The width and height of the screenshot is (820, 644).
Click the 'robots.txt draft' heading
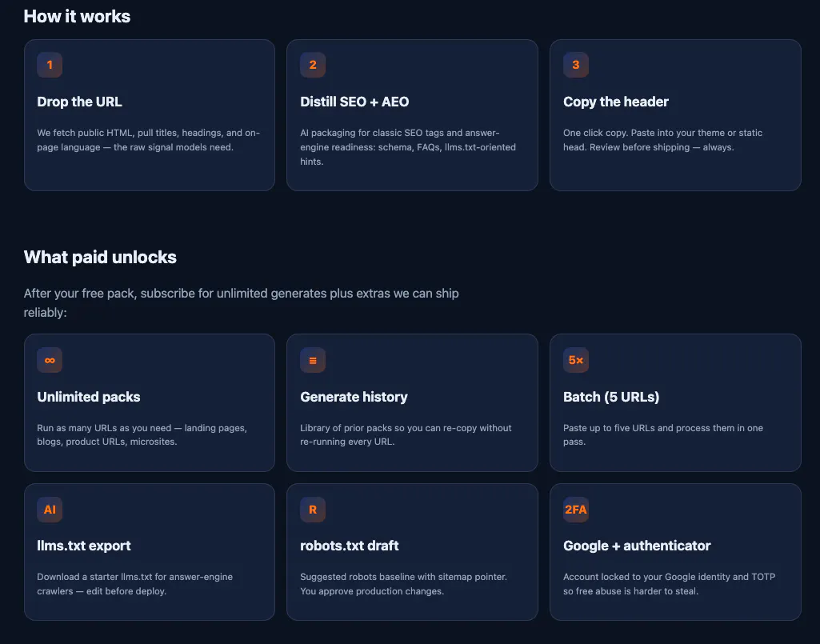tap(350, 546)
